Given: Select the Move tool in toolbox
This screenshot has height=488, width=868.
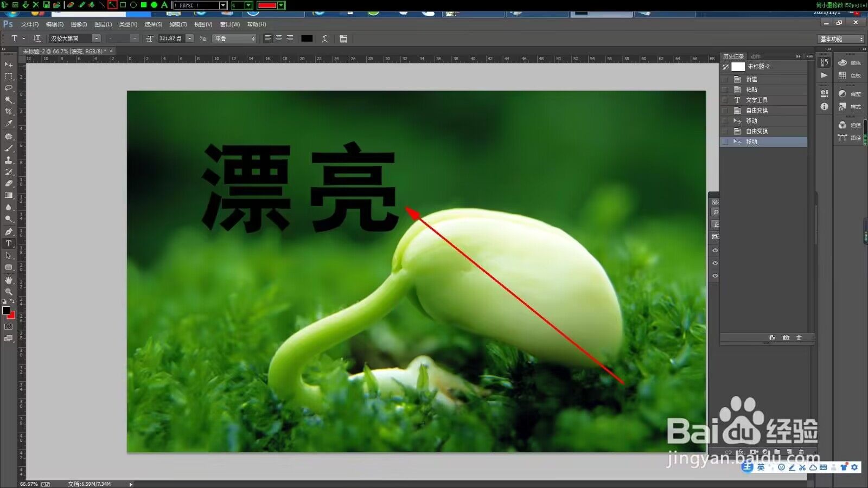Looking at the screenshot, I should click(x=9, y=65).
